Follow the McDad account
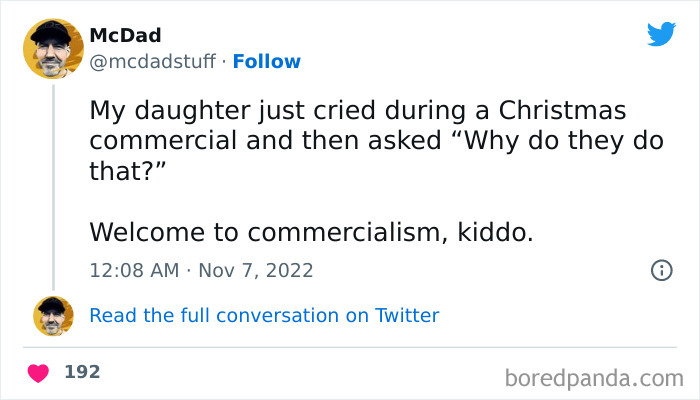 [267, 62]
